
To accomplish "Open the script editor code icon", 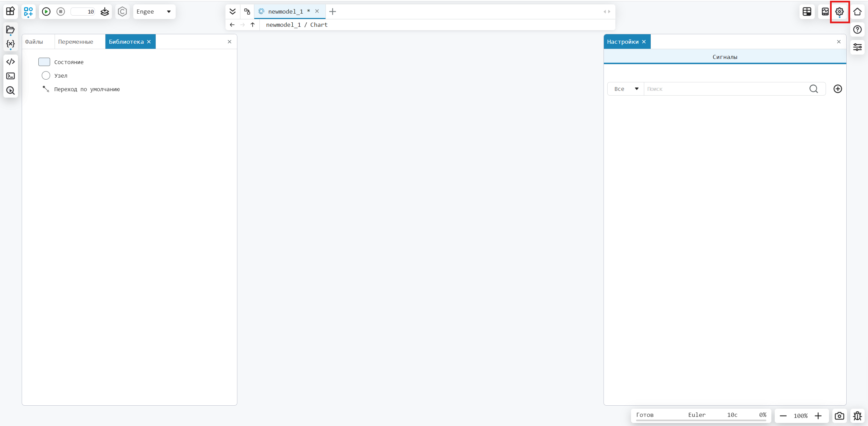I will coord(11,62).
